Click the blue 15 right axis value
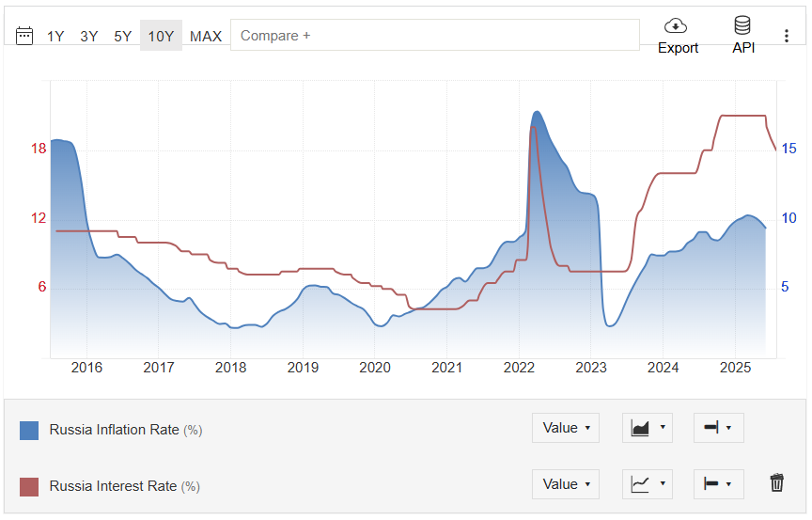Viewport: 812px width, 520px height. [789, 149]
